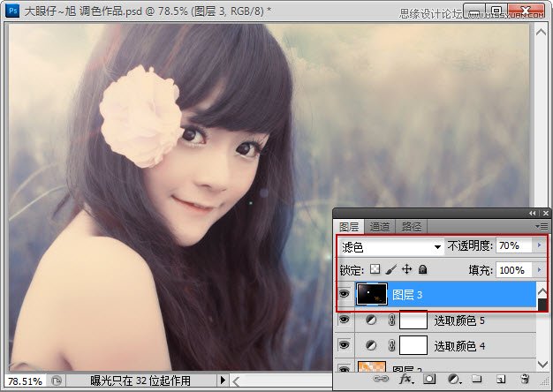Click the status bar preview icon
This screenshot has width=553, height=392.
[57, 381]
